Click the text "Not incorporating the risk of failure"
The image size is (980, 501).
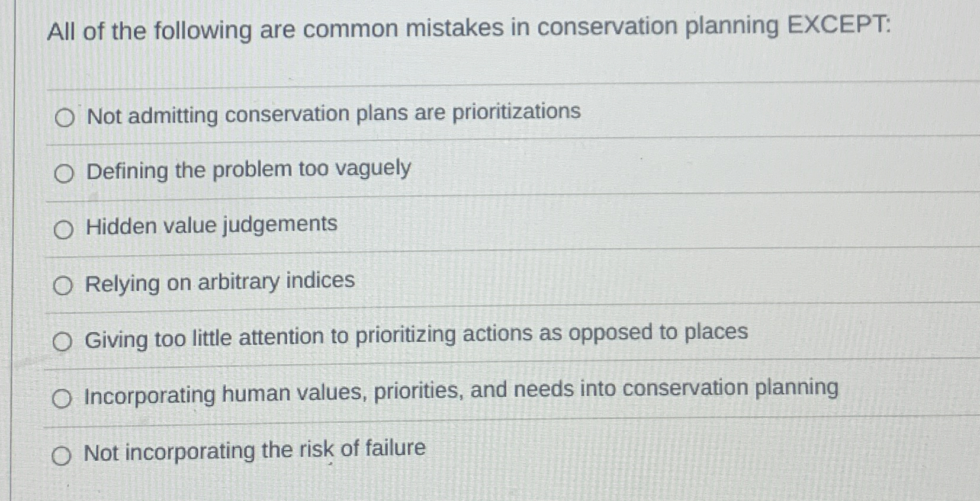255,451
